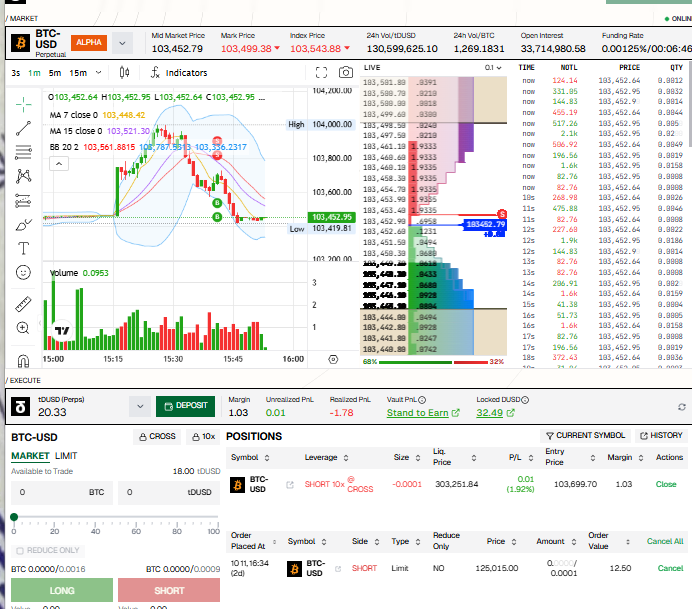Image resolution: width=692 pixels, height=609 pixels.
Task: Open chart settings gear near time axis
Action: pos(333,359)
